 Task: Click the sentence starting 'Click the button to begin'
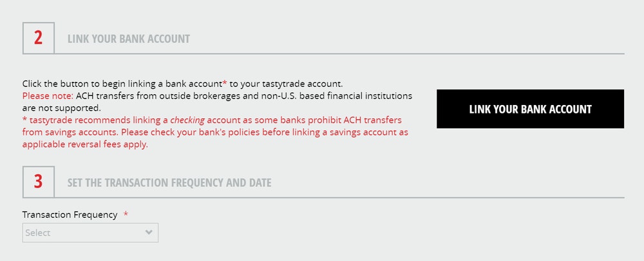(x=182, y=84)
